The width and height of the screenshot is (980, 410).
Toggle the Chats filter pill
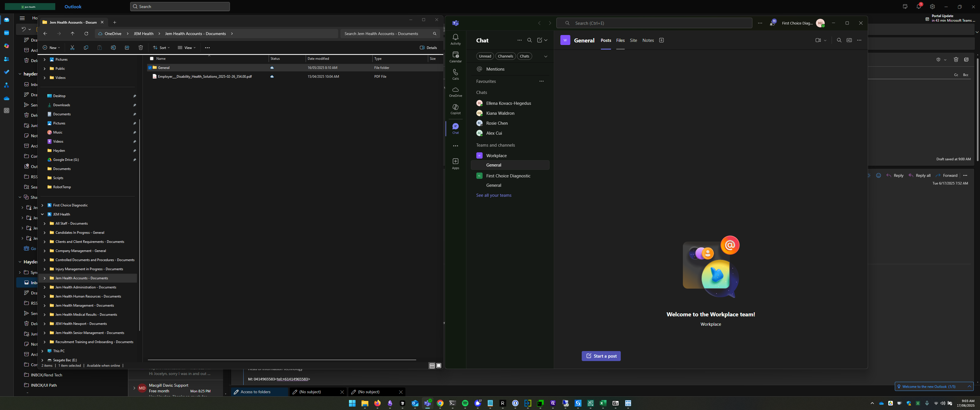tap(524, 56)
